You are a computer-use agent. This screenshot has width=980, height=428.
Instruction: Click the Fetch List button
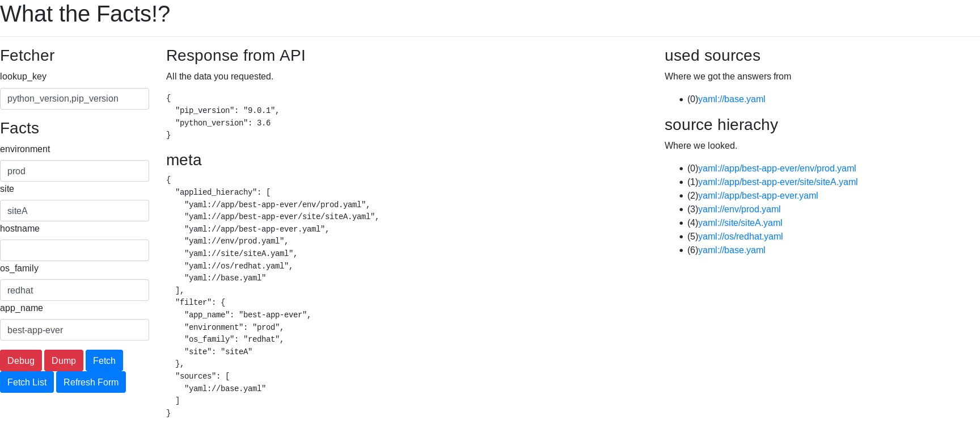[x=27, y=382]
